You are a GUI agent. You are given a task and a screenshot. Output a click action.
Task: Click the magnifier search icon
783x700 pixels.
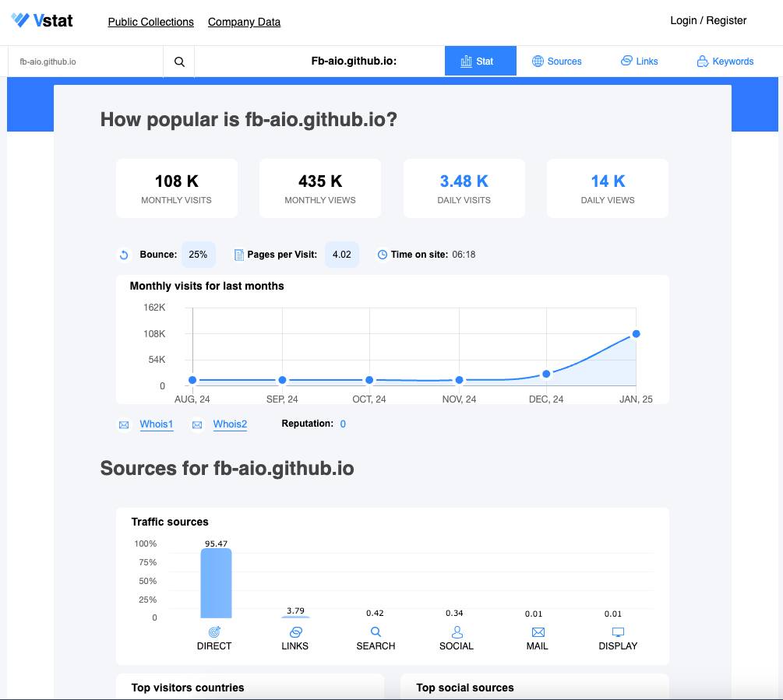tap(179, 62)
